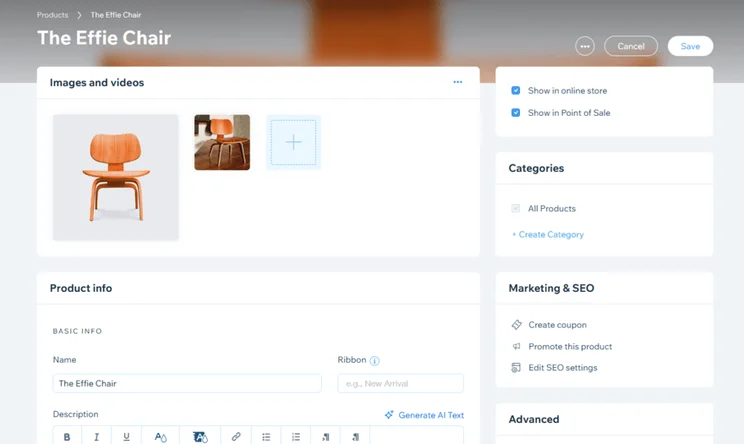
Task: Select the second chair room photo
Action: (222, 142)
